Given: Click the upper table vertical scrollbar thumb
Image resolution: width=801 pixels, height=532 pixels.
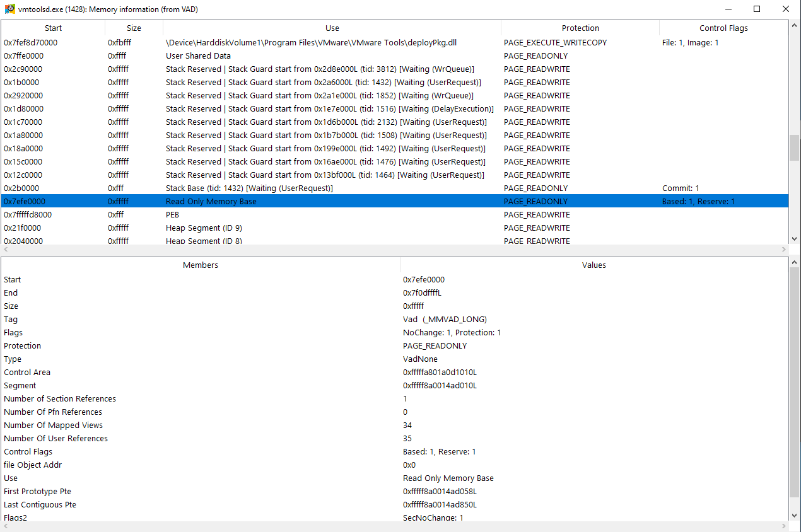Looking at the screenshot, I should coord(794,148).
